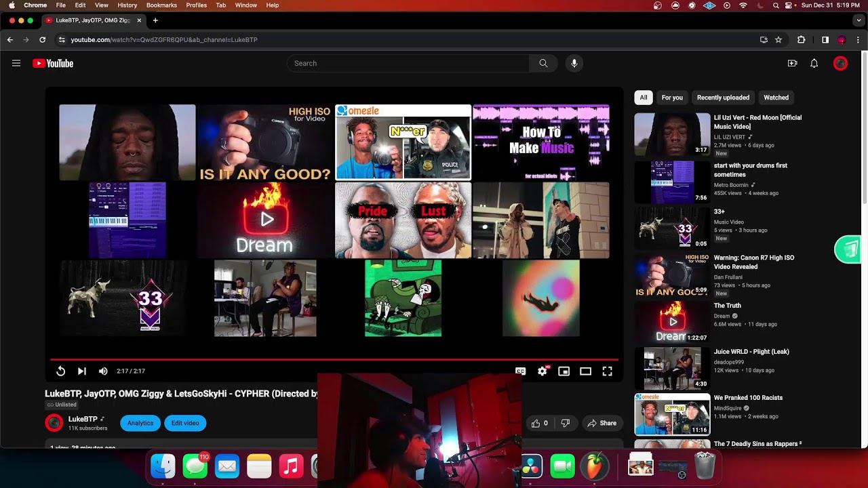Screen dimensions: 868x488
Task: Replay the video
Action: [60, 371]
